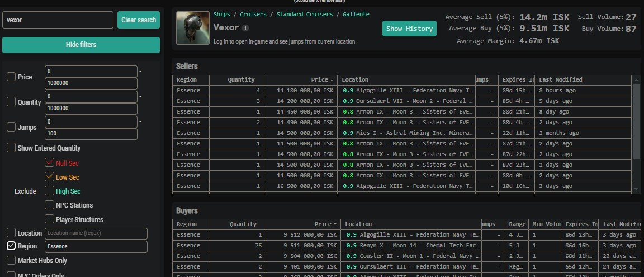
Task: Open the Cruisers breadcrumb link
Action: click(253, 15)
